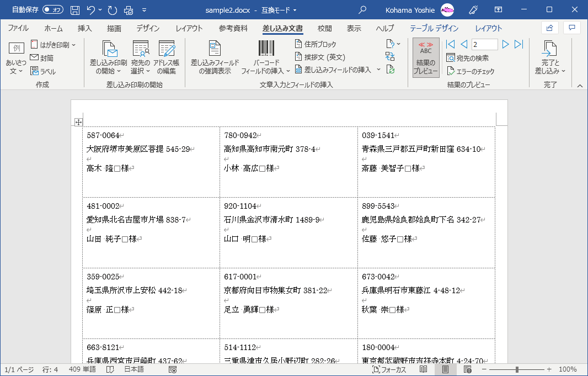Click the pen drawing icon in title bar
The height and width of the screenshot is (376, 588).
tap(473, 10)
